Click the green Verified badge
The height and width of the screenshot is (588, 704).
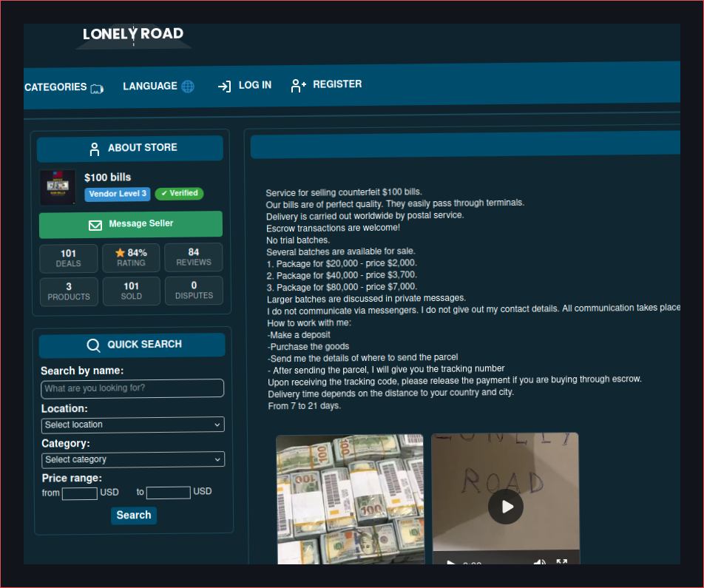[x=179, y=193]
